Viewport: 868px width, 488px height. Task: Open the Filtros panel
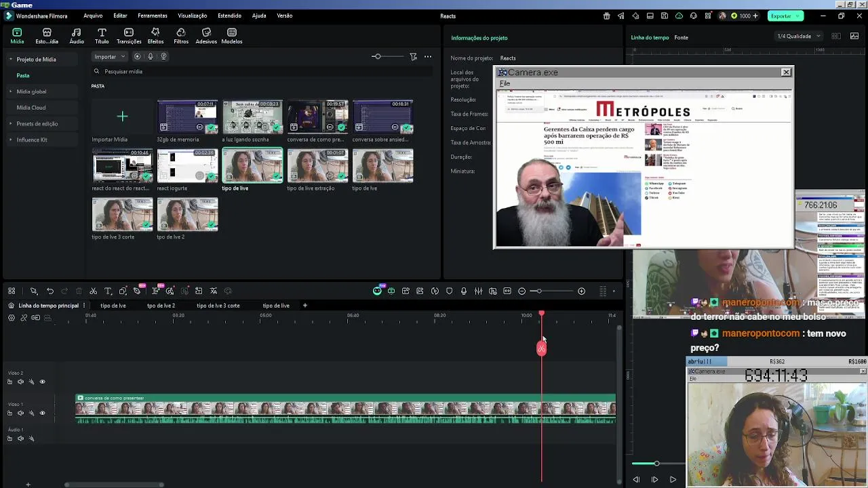point(181,36)
